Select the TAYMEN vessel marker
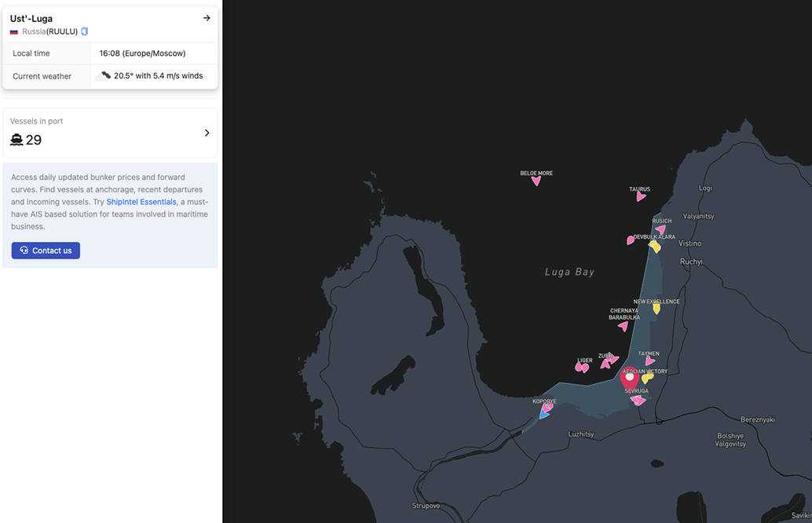Screen dimensions: 812x523 [649, 361]
